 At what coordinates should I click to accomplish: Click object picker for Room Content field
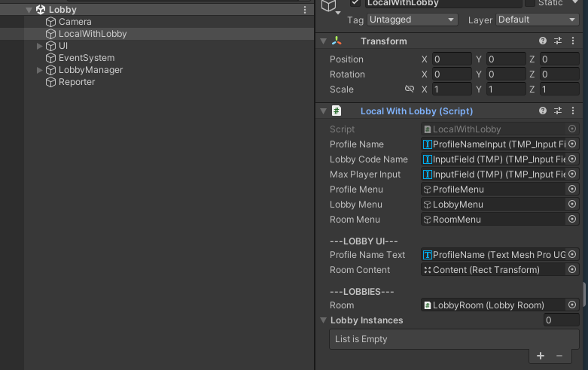pos(572,270)
